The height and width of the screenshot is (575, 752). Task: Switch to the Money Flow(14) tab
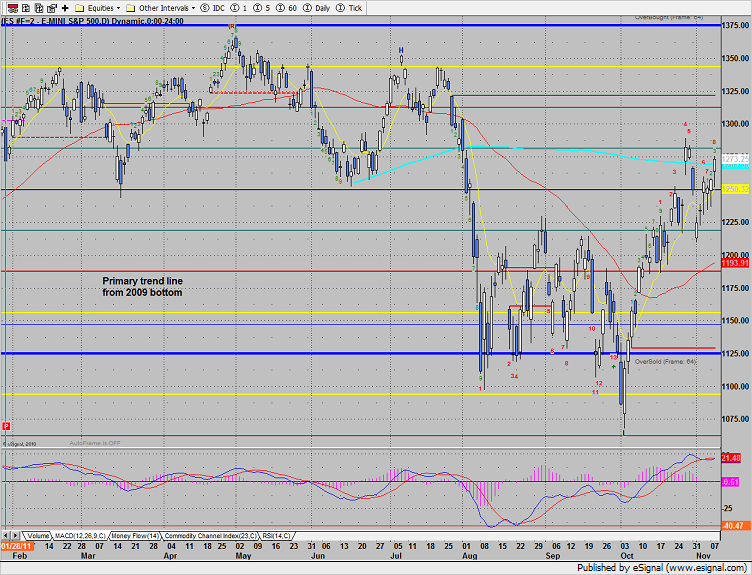(x=135, y=536)
